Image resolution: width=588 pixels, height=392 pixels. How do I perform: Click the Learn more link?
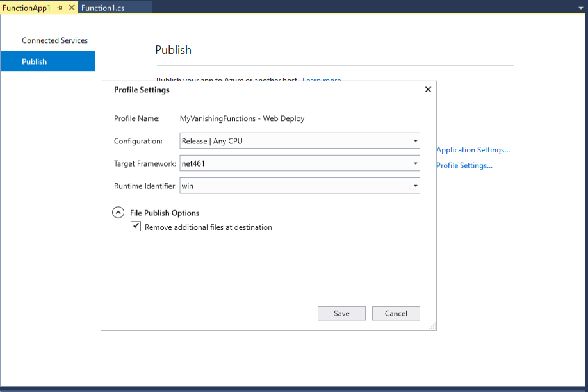click(322, 79)
